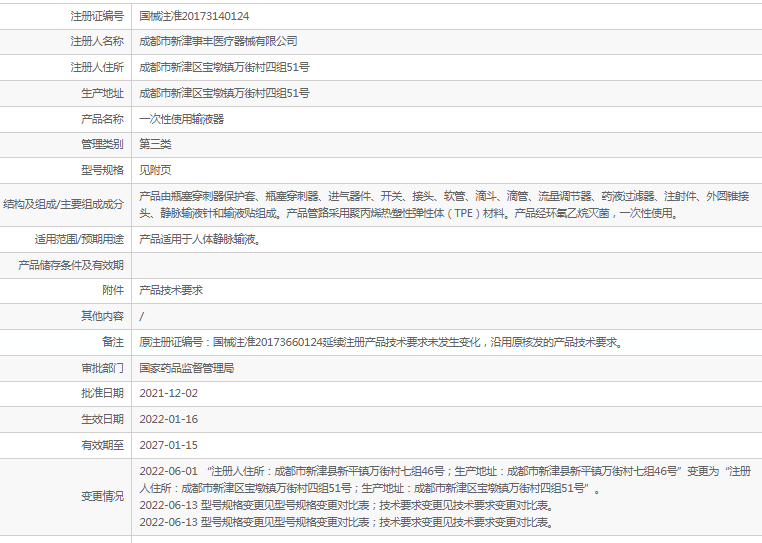Click approving department 国家药品监督管理局
This screenshot has width=762, height=543.
click(187, 368)
